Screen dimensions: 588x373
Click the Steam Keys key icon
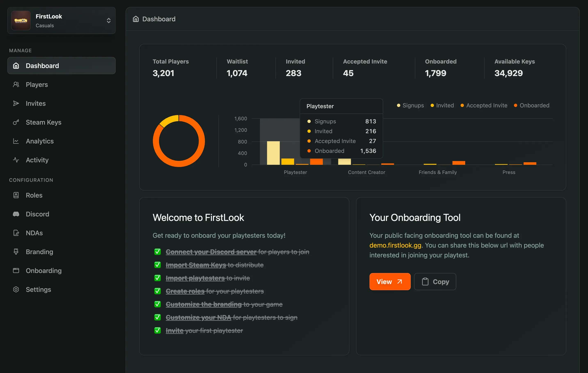point(16,122)
